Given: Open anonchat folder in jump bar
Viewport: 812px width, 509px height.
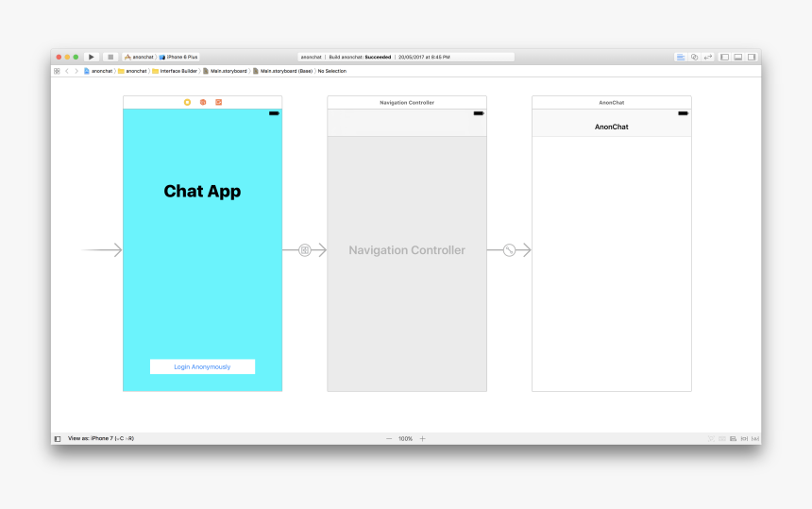Looking at the screenshot, I should [132, 71].
